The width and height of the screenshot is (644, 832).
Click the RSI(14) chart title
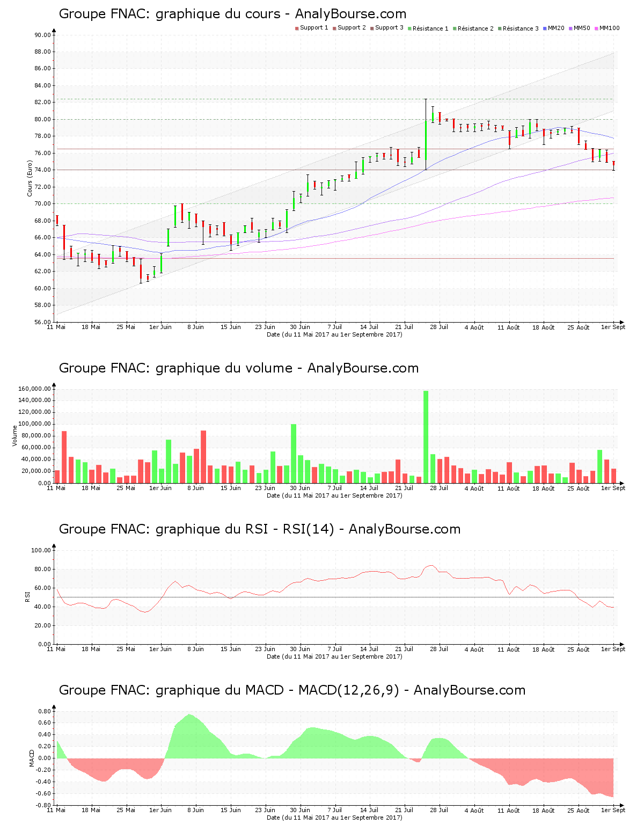260,529
